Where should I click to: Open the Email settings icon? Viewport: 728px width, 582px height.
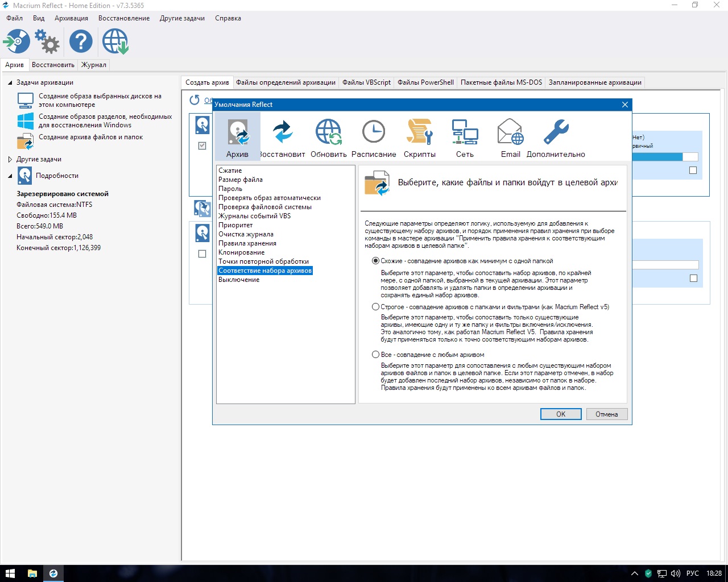coord(510,138)
